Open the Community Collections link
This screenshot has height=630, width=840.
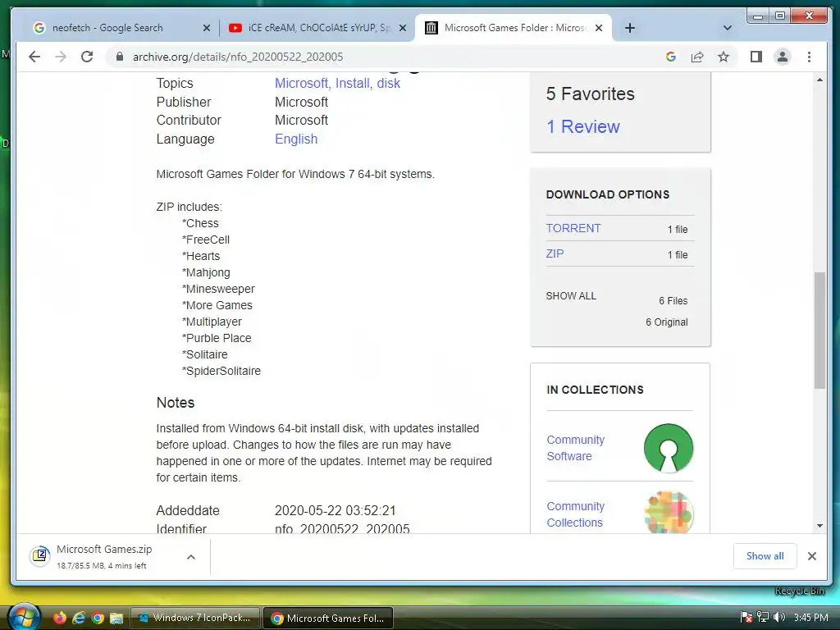pos(575,514)
